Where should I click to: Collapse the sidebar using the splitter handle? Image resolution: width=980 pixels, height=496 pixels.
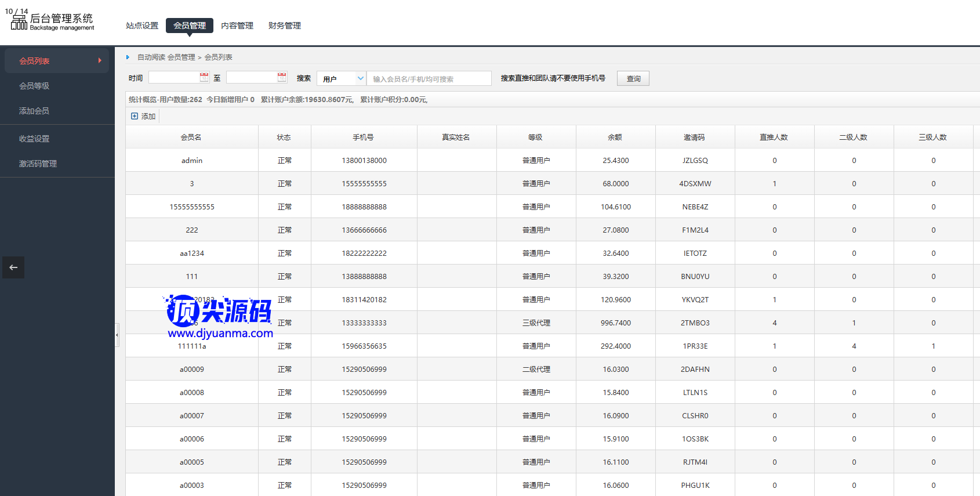[x=117, y=335]
